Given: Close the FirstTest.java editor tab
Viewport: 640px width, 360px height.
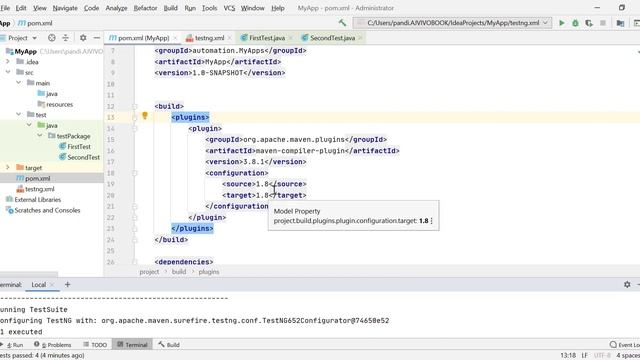Looking at the screenshot, I should tap(291, 38).
